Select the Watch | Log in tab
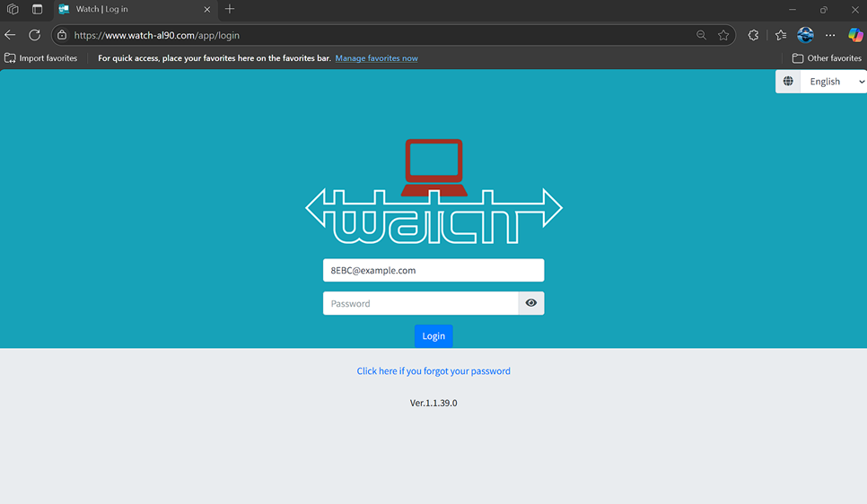Image resolution: width=867 pixels, height=504 pixels. pyautogui.click(x=126, y=9)
